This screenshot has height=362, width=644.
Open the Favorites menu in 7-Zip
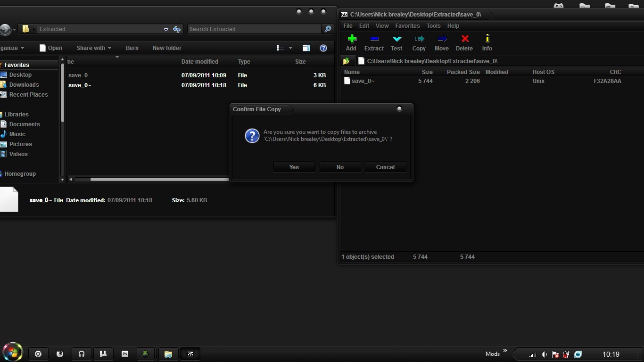tap(407, 26)
